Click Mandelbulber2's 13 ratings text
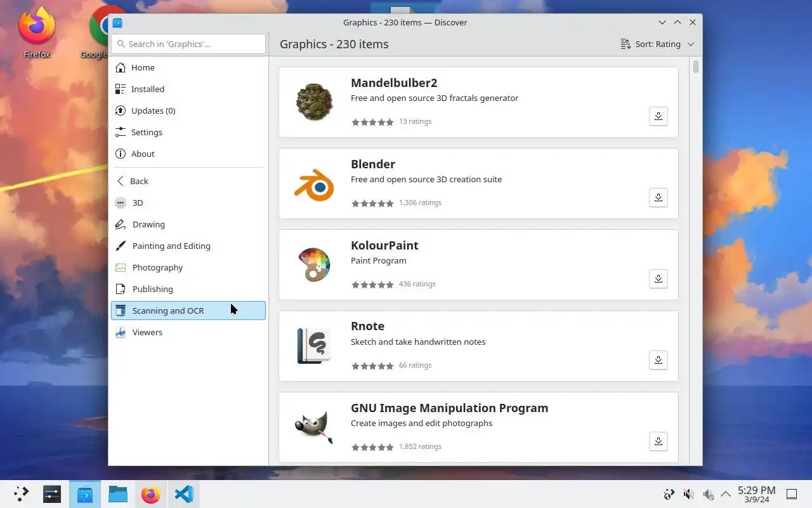812x508 pixels. pos(415,121)
